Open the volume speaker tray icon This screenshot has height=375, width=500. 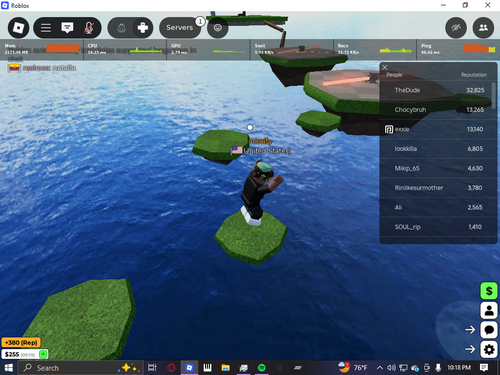tap(391, 368)
